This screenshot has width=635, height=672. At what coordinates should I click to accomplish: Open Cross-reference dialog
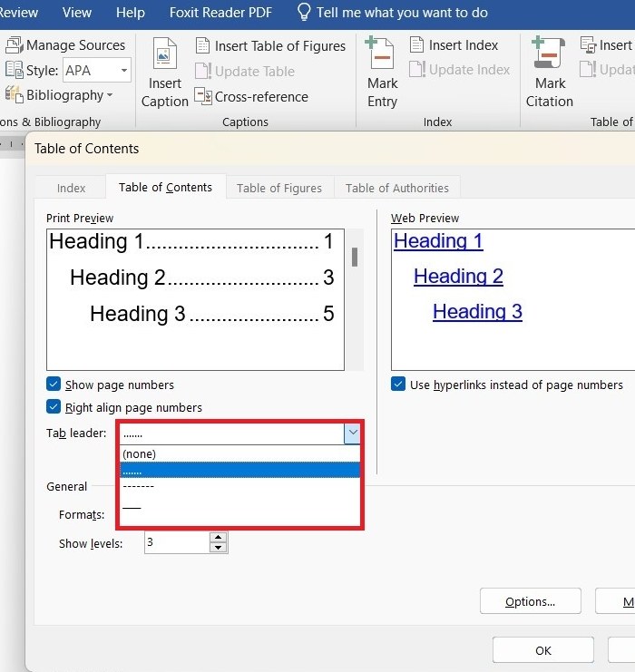pyautogui.click(x=251, y=96)
